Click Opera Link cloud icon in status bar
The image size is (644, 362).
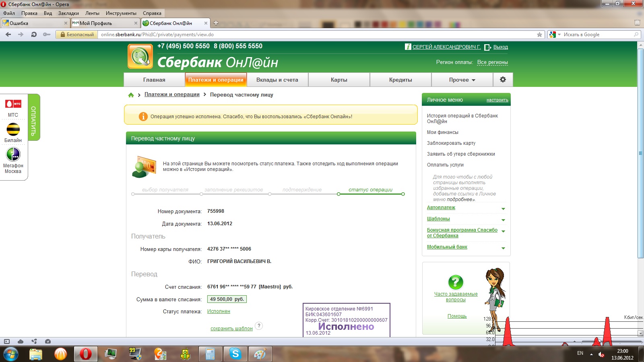coord(21,341)
